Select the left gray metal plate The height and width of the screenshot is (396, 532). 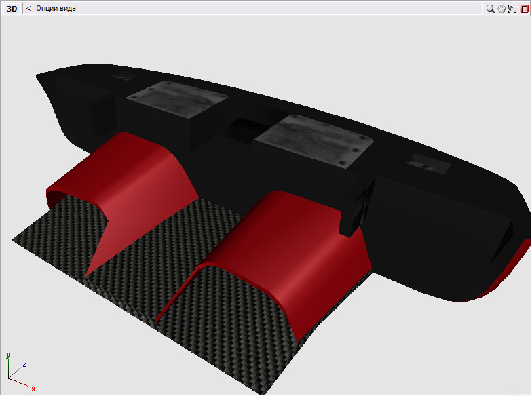coord(175,98)
